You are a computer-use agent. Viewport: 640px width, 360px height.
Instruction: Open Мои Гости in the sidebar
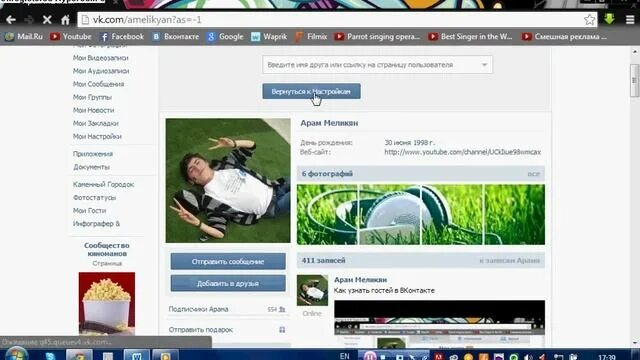[x=89, y=211]
